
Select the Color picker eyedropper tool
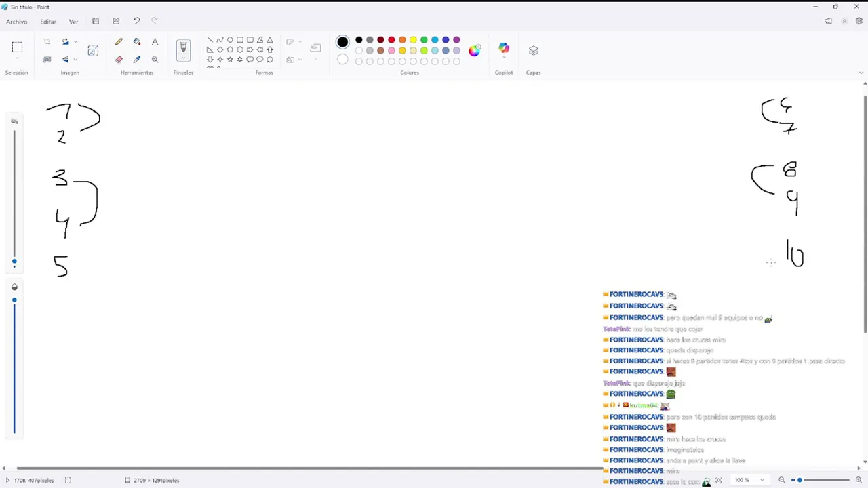(x=137, y=60)
